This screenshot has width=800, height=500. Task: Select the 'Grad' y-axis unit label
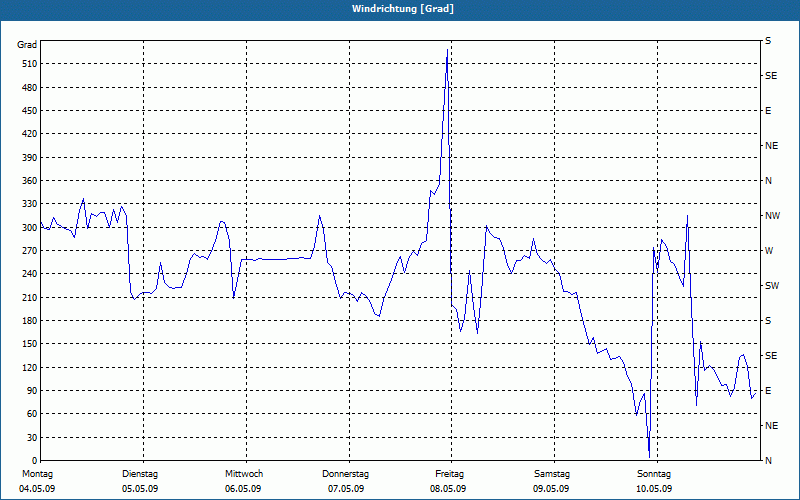27,45
